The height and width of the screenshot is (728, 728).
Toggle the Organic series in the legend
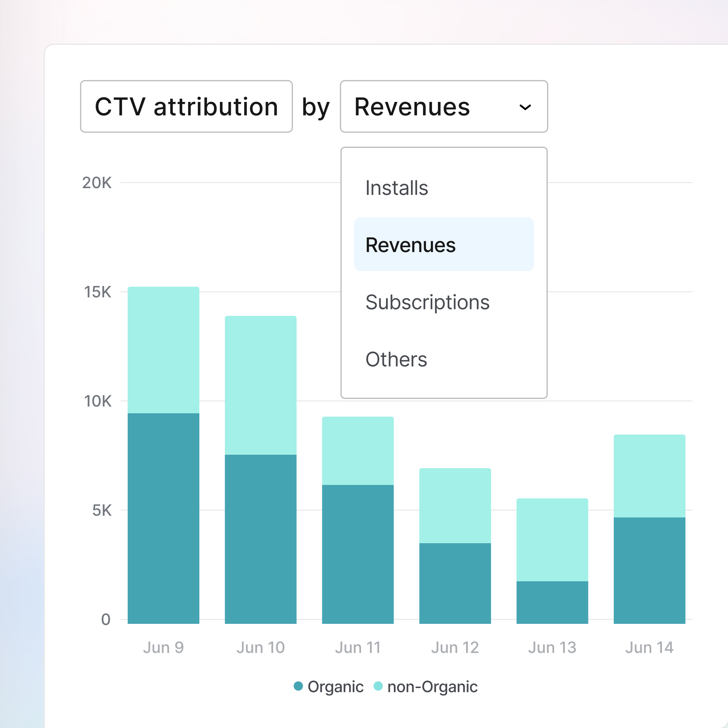pyautogui.click(x=335, y=686)
